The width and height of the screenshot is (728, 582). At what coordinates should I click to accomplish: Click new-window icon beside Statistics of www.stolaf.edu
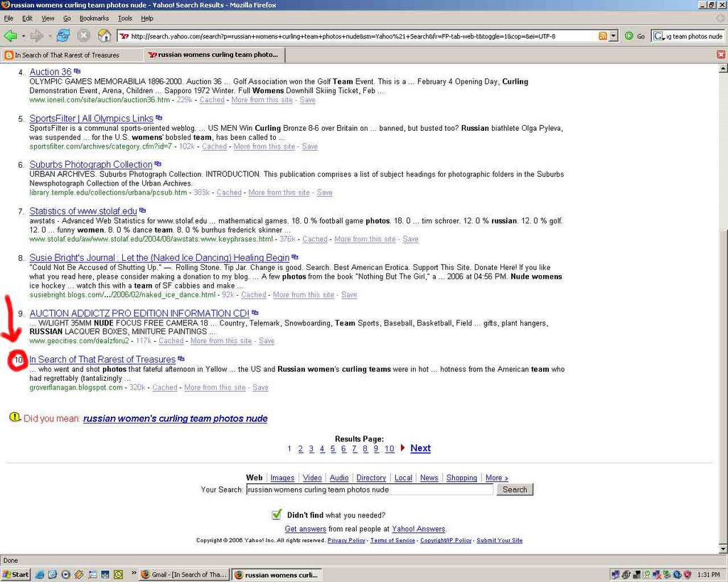(x=142, y=210)
